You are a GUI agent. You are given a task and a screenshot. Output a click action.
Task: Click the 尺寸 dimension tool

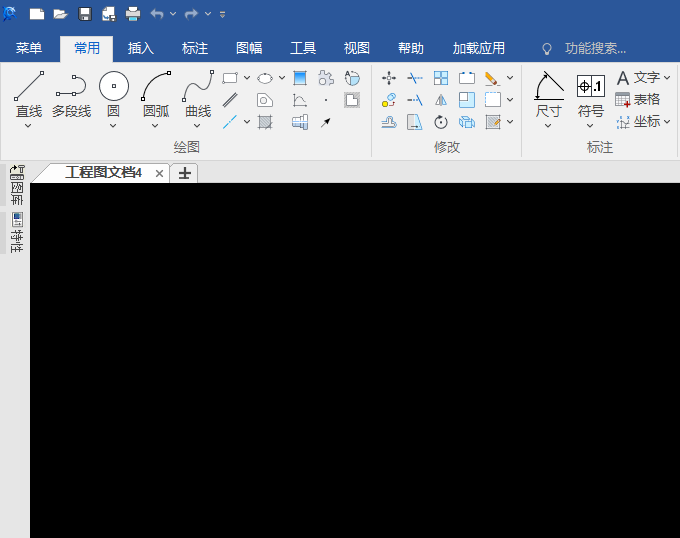point(549,95)
